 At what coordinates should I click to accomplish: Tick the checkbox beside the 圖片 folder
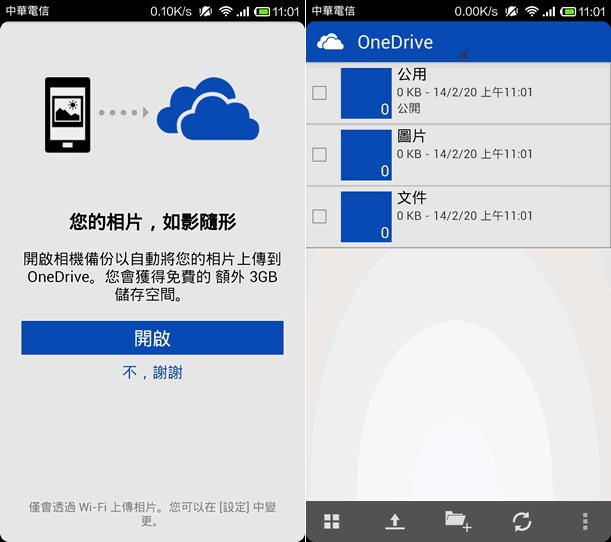click(x=320, y=155)
